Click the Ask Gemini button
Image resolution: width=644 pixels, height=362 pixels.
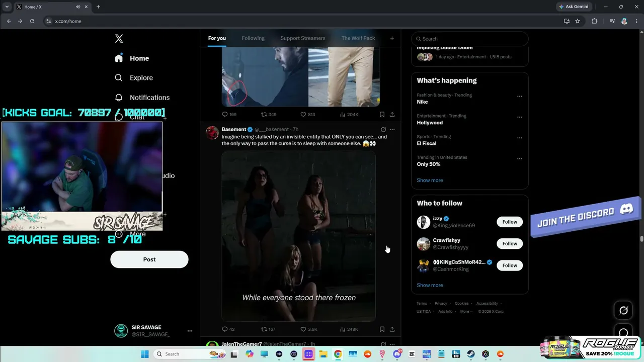(574, 7)
